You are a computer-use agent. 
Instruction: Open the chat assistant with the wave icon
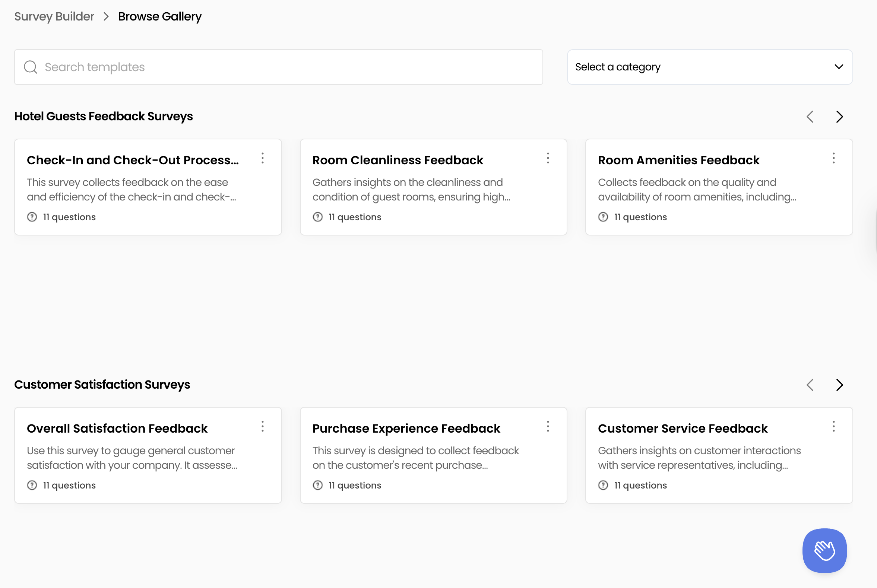[824, 550]
